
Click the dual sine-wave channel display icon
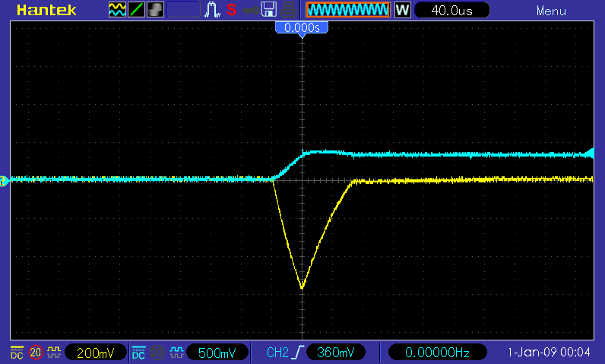[x=117, y=10]
